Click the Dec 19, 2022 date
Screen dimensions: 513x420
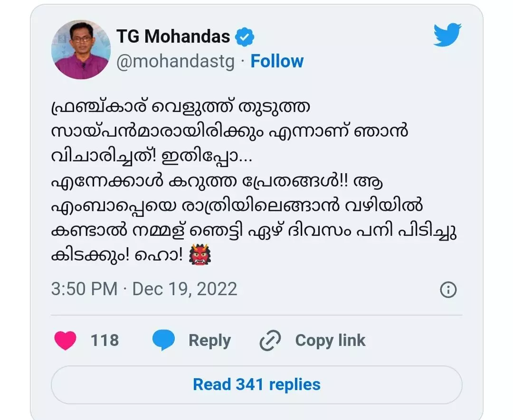tap(185, 289)
